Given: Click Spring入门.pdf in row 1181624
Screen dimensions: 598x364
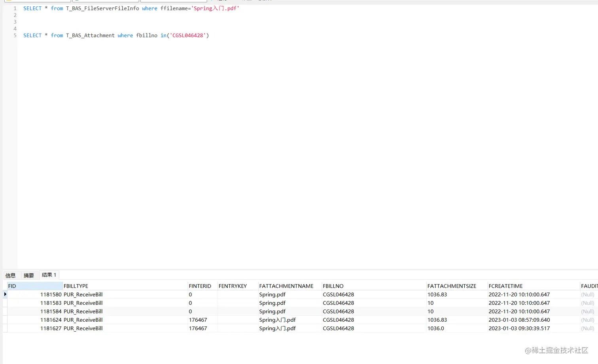Looking at the screenshot, I should pos(277,320).
